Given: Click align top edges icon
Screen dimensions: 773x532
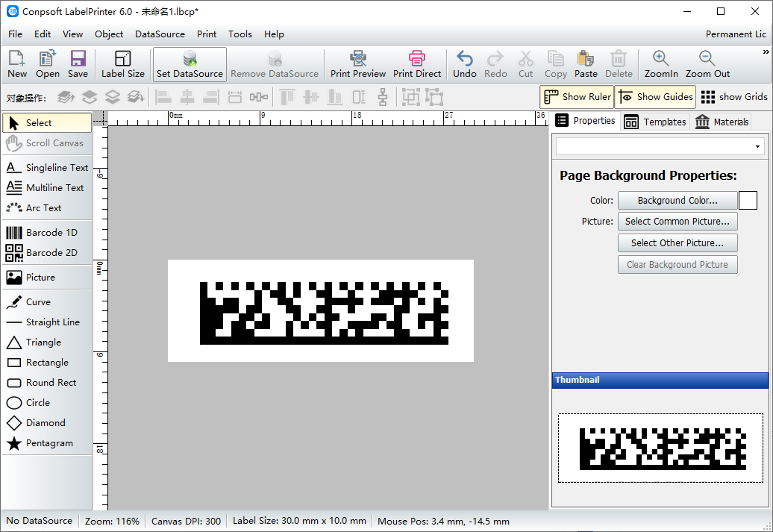Looking at the screenshot, I should pos(287,97).
